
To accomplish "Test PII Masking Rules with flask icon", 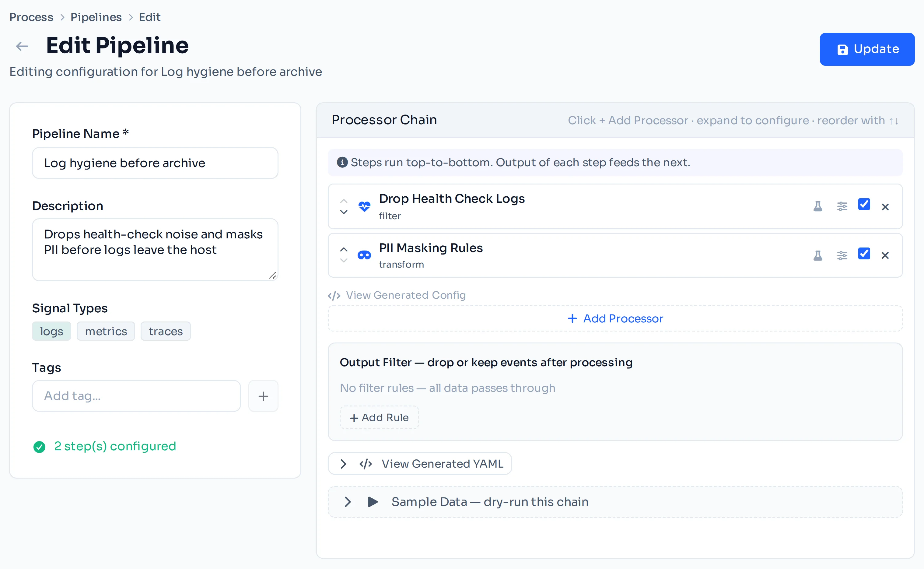I will (817, 255).
